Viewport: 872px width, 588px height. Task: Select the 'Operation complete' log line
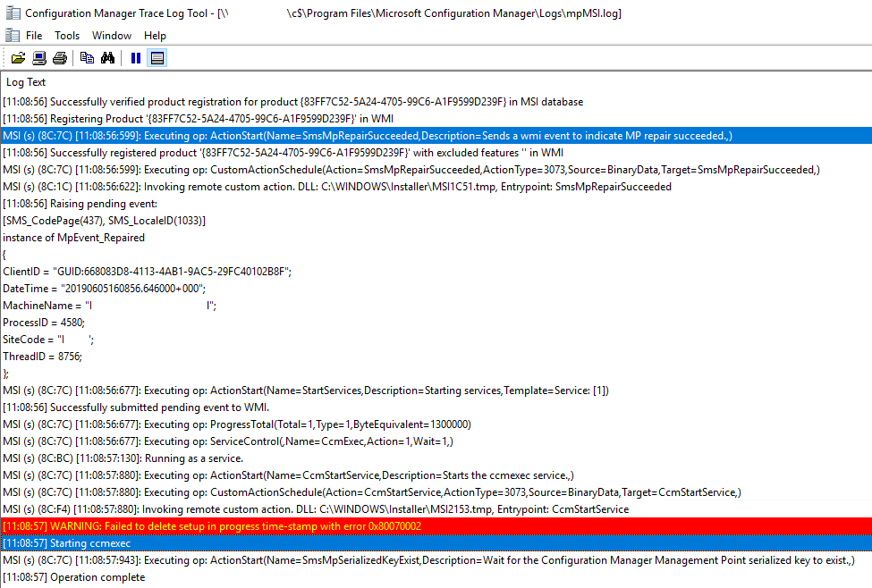click(436, 577)
